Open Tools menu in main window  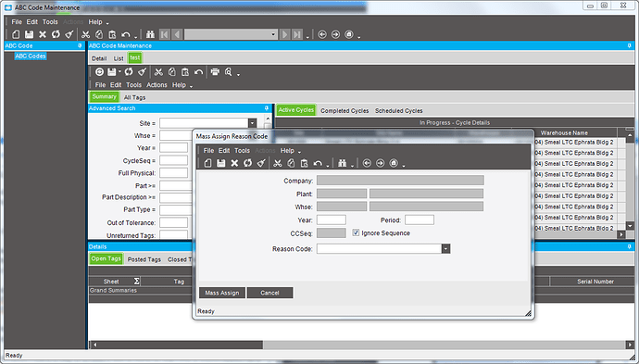tap(50, 22)
